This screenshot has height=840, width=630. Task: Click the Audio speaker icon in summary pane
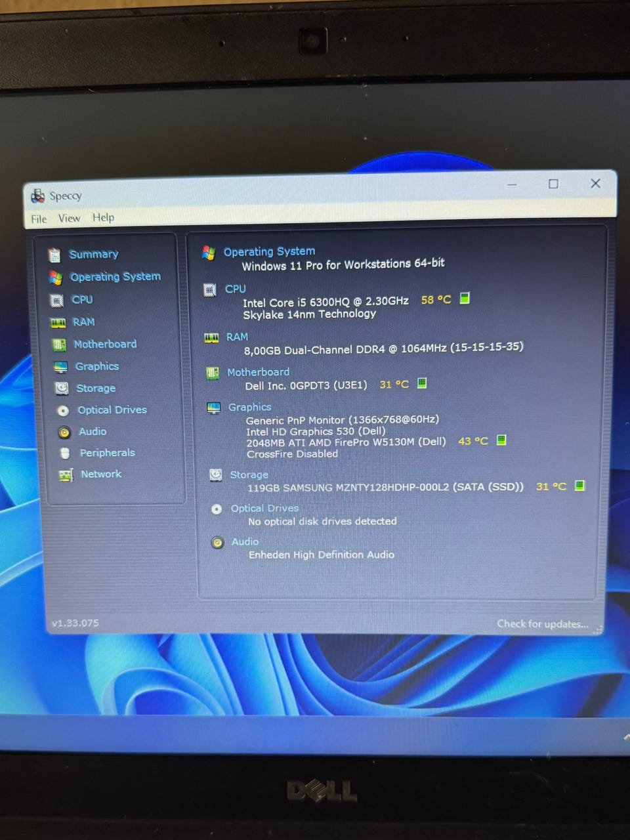(x=217, y=543)
